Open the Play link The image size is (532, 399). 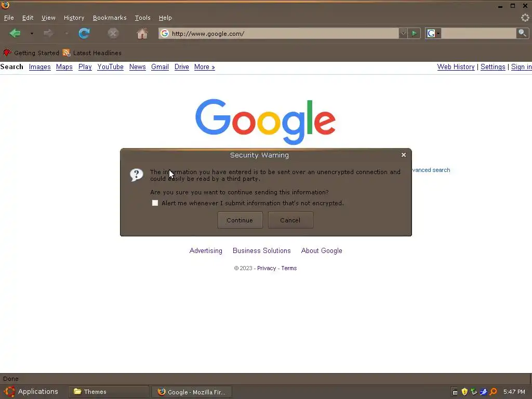point(85,67)
